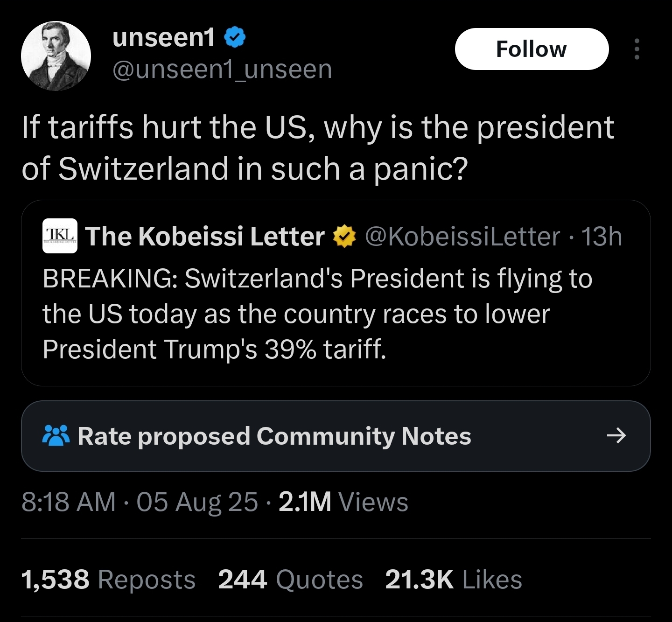Show the 1,538 Reposts list
The width and height of the screenshot is (672, 622).
[108, 580]
